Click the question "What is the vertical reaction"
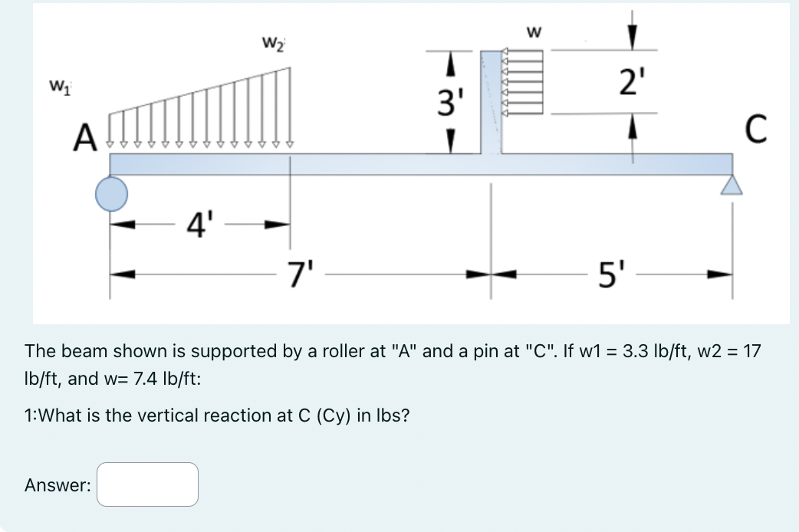 [217, 415]
